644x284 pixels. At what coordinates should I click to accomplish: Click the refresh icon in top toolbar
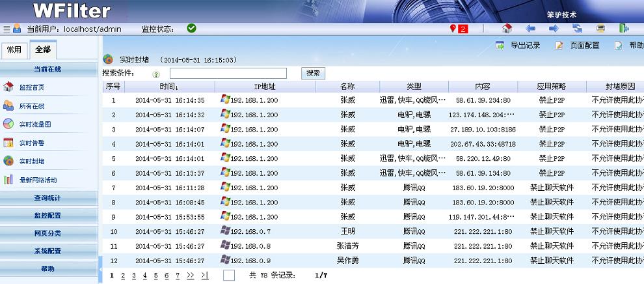(577, 29)
